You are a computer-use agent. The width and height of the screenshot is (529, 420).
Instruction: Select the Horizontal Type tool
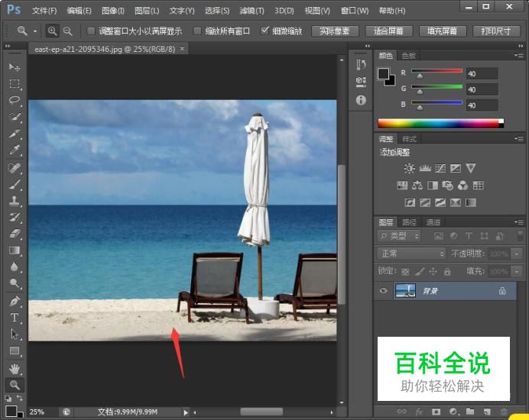(x=15, y=318)
